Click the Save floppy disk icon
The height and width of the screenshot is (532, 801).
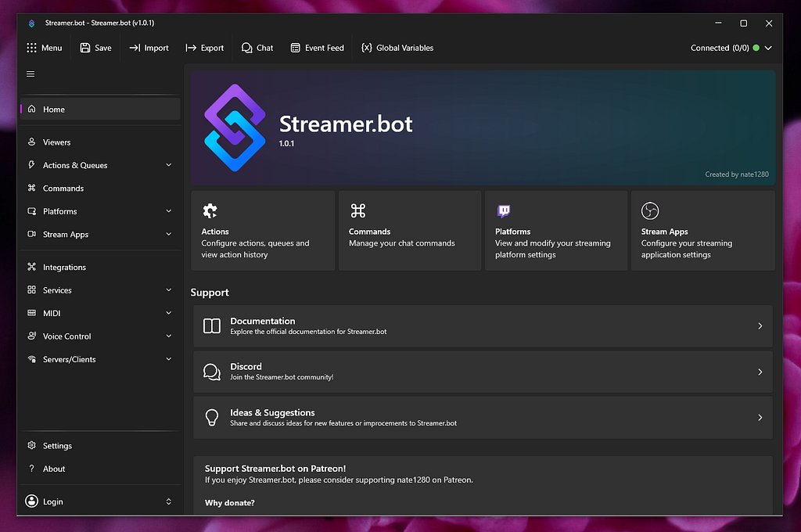tap(84, 48)
